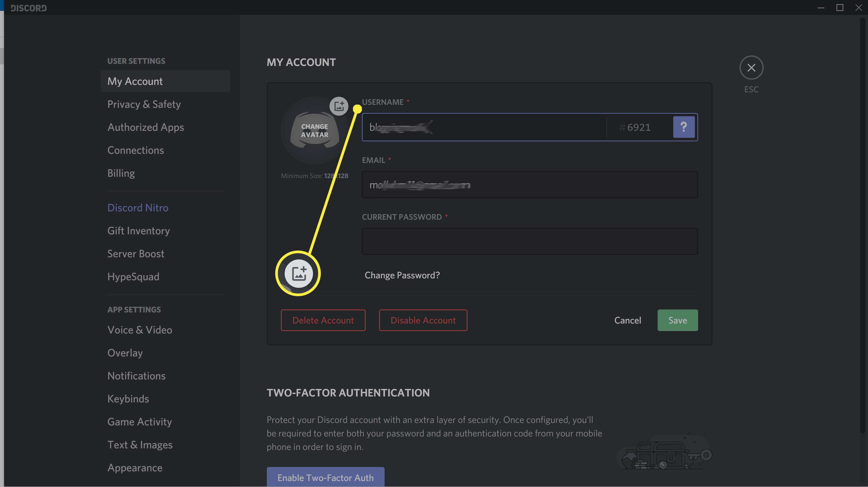This screenshot has width=868, height=487.
Task: Open My Account settings section
Action: (135, 81)
